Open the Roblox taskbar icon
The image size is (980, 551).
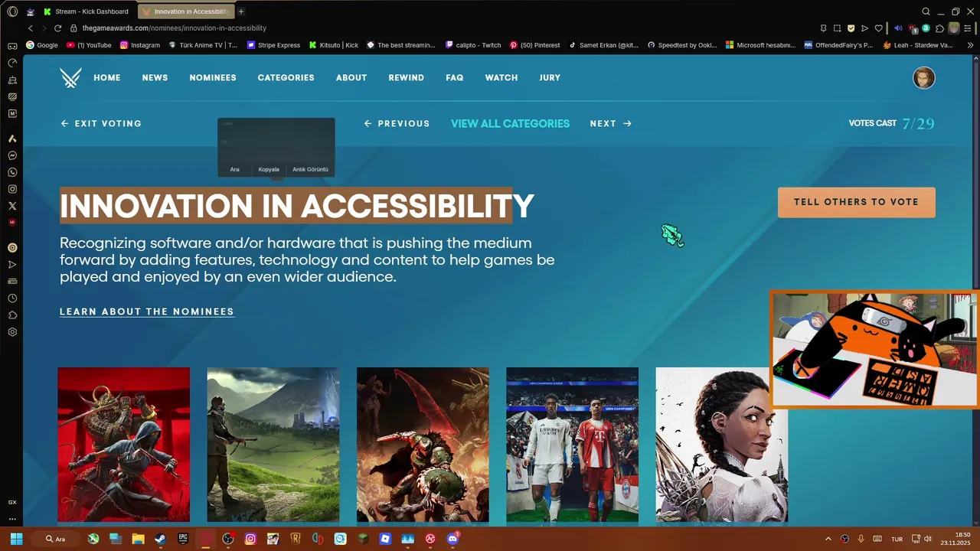[x=385, y=539]
